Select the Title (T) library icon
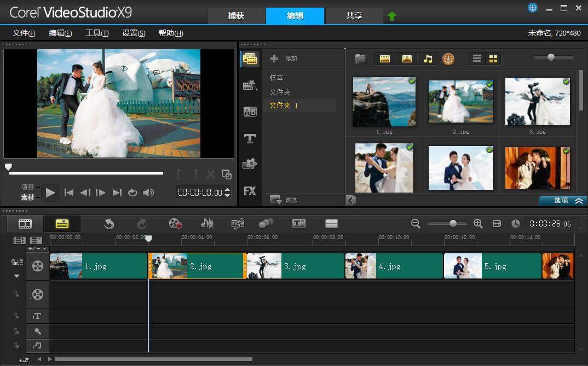 [250, 138]
